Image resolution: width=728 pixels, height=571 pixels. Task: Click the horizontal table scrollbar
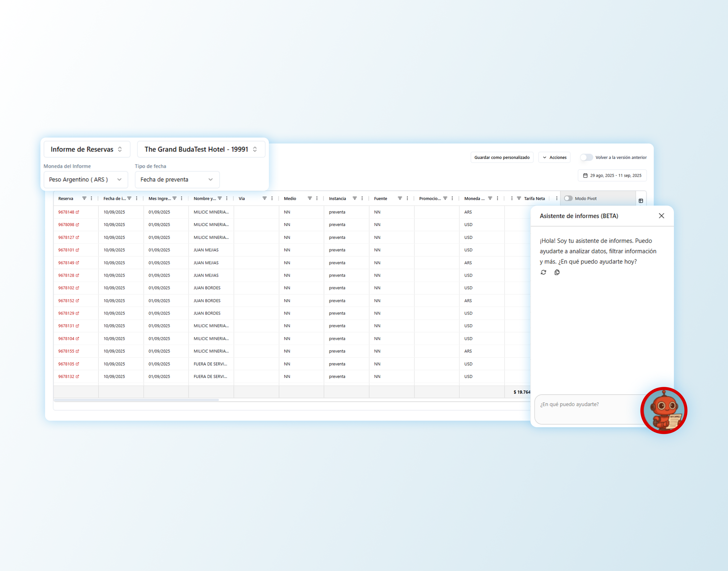(x=136, y=400)
